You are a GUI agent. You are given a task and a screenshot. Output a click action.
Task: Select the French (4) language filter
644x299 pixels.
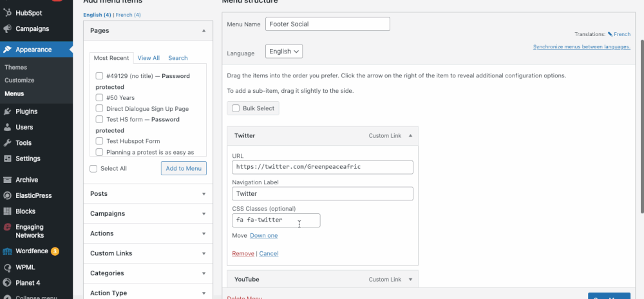(128, 15)
